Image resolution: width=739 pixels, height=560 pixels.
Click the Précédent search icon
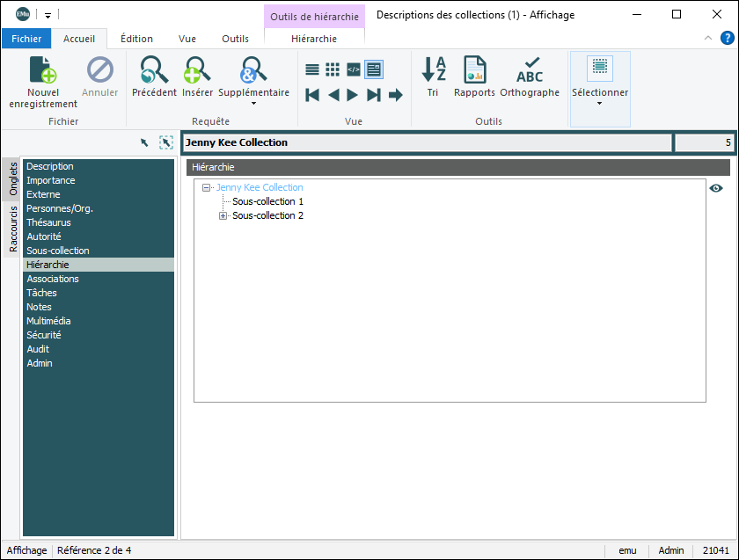click(154, 70)
